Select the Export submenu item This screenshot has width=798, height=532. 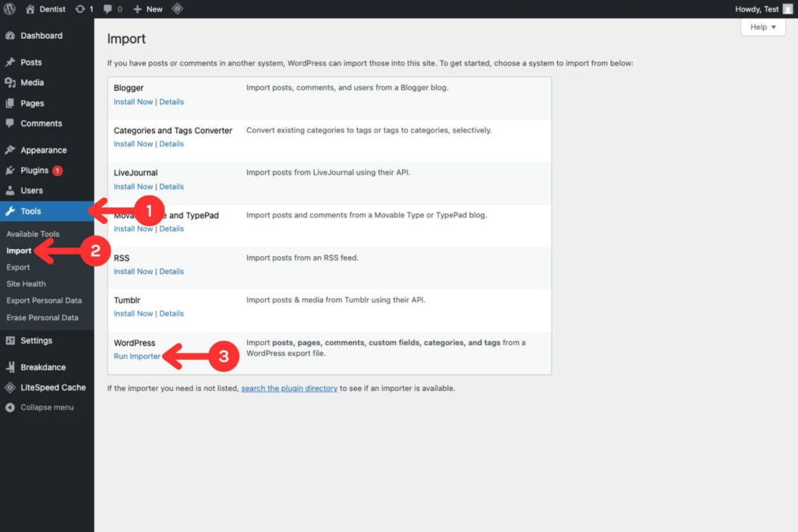pos(18,267)
